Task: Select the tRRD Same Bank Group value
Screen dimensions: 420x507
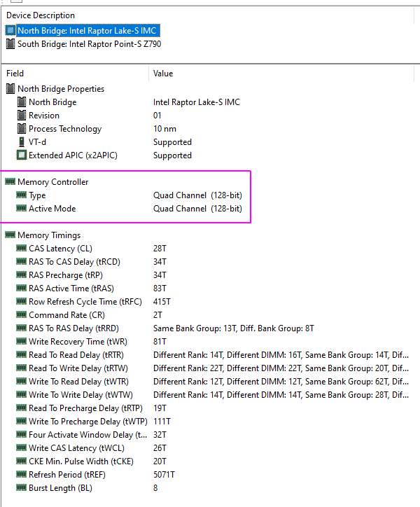Action: click(x=195, y=328)
